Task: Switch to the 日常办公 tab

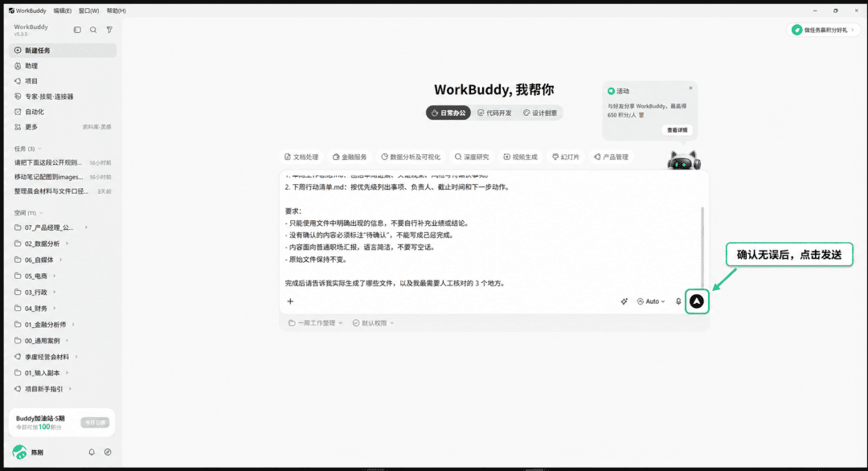Action: pyautogui.click(x=448, y=113)
